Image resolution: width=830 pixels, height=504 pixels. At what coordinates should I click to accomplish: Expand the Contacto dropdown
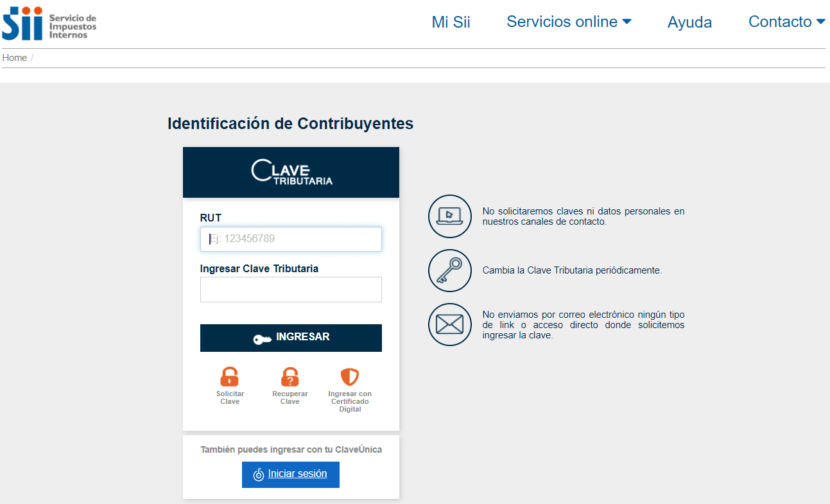point(786,22)
